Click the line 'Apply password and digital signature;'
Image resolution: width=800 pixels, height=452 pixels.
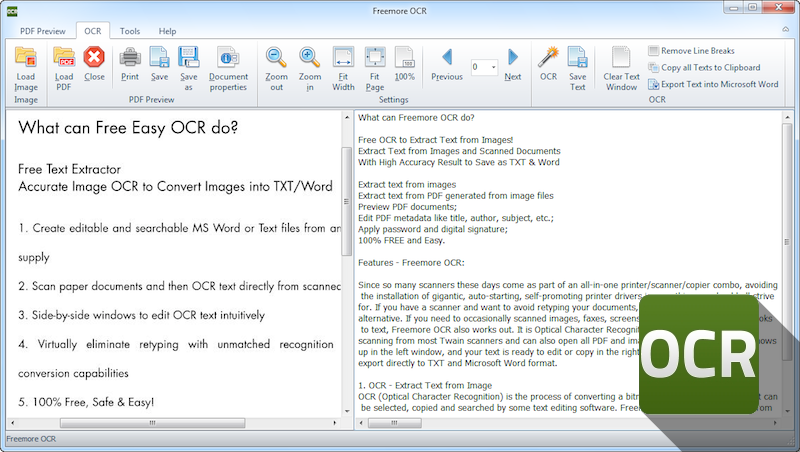click(433, 230)
